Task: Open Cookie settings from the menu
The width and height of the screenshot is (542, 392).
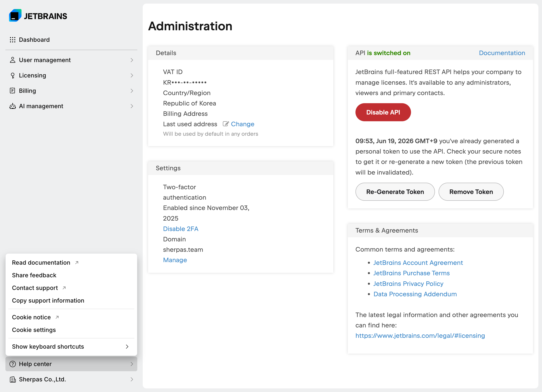Action: 71,330
